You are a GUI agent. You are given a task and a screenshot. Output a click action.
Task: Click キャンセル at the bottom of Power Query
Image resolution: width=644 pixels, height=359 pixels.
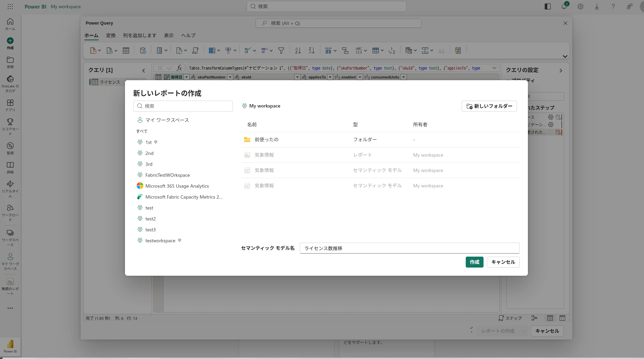pos(547,331)
